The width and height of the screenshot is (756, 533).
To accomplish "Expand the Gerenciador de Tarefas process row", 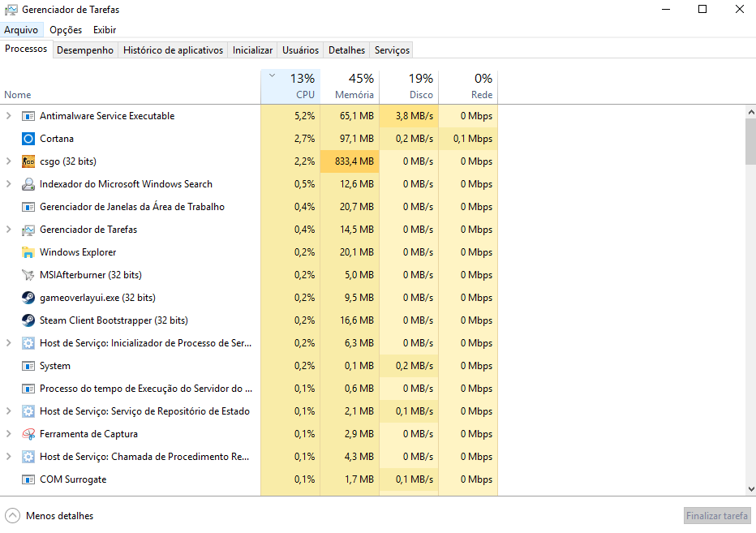I will click(8, 230).
